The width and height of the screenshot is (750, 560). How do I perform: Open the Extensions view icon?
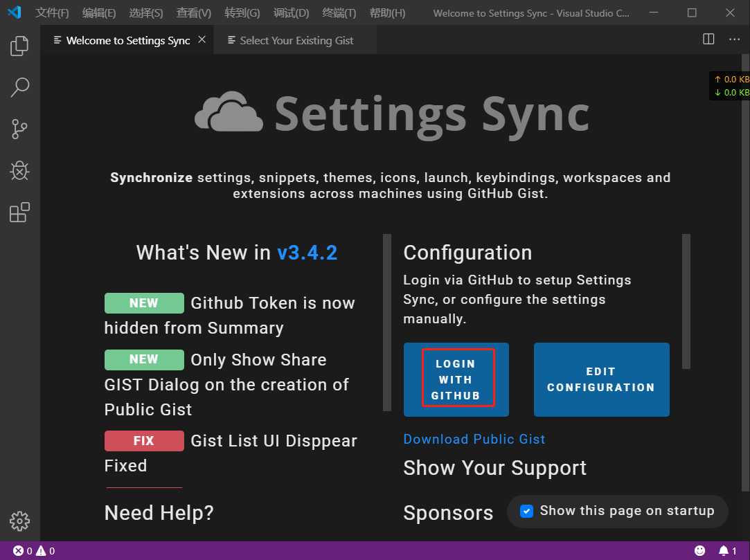tap(19, 213)
